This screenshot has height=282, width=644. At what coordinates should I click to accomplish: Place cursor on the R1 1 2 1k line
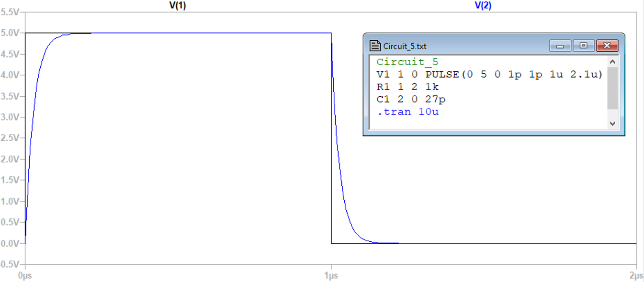click(407, 87)
